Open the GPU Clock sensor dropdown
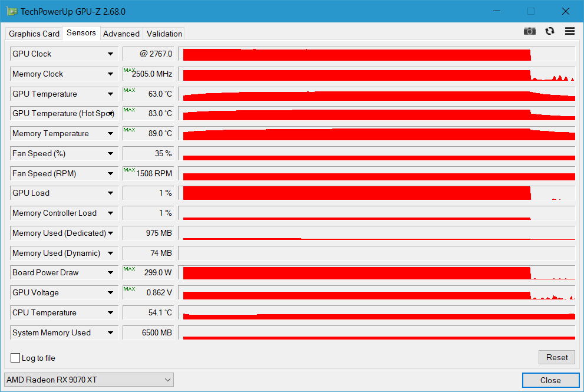The image size is (584, 392). [x=110, y=54]
